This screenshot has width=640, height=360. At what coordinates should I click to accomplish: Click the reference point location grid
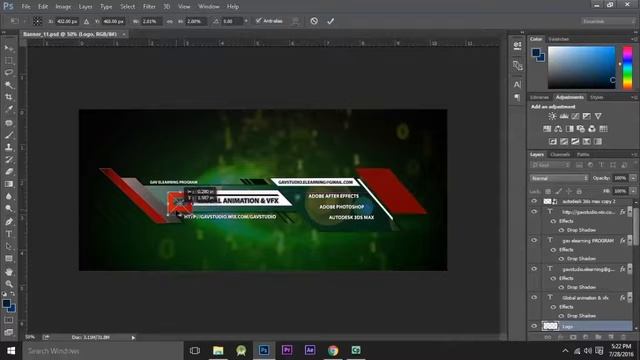(37, 21)
